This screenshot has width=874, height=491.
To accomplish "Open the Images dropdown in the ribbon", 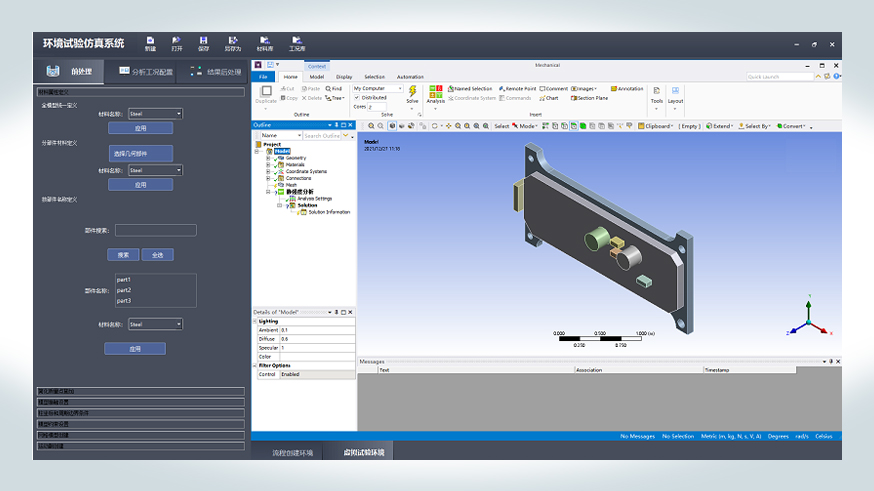I will pos(584,89).
